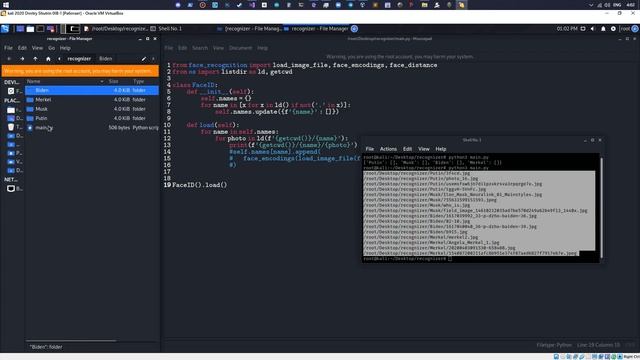Select the Biden folder row
The image size is (640, 360).
92,90
